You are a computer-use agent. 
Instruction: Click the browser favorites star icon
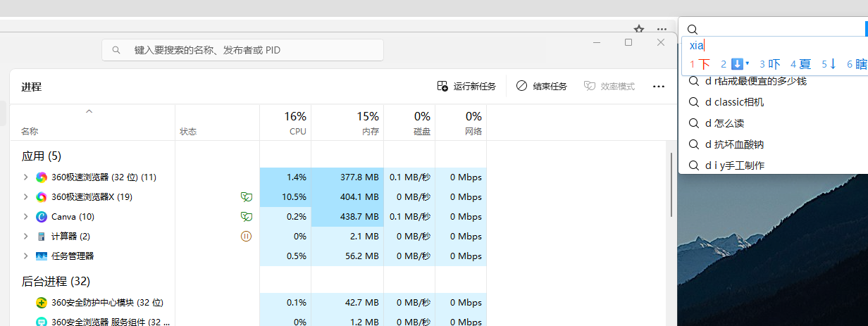pyautogui.click(x=639, y=30)
